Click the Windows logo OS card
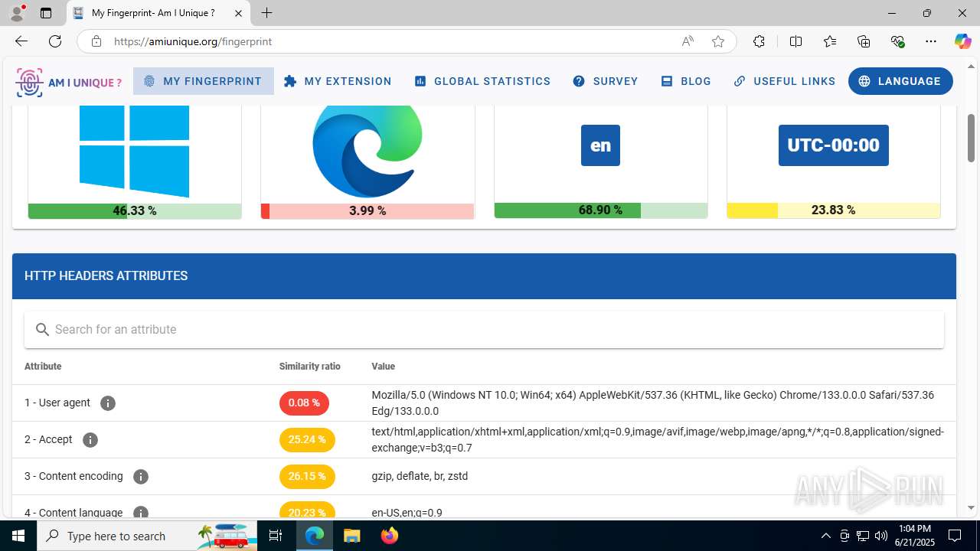The image size is (980, 551). [x=135, y=151]
